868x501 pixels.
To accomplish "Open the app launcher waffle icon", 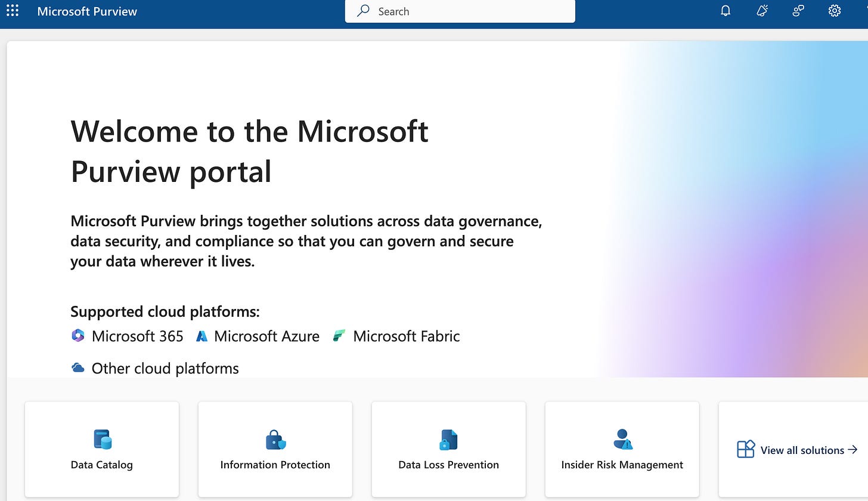I will [x=13, y=11].
